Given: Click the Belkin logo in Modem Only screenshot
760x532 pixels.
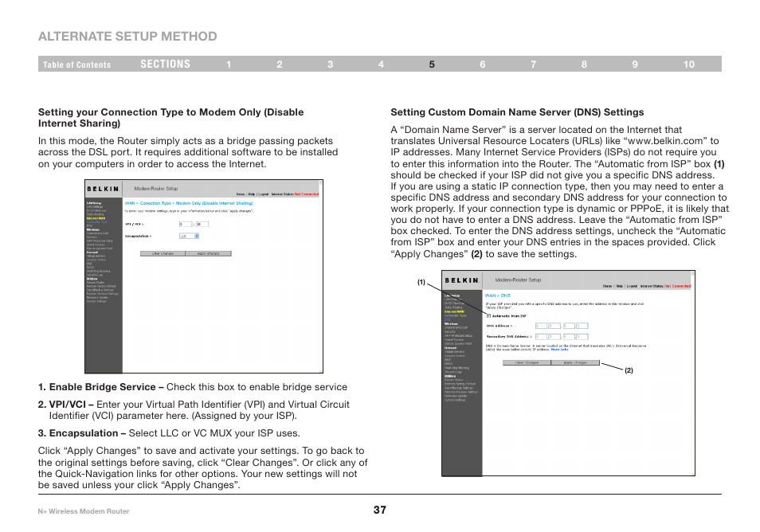Looking at the screenshot, I should [103, 189].
